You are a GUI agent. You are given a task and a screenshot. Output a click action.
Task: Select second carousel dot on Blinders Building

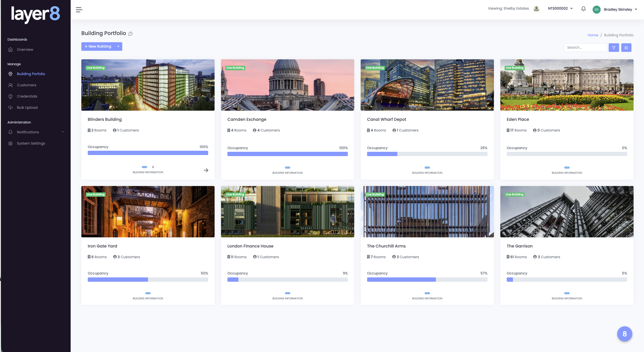(153, 167)
